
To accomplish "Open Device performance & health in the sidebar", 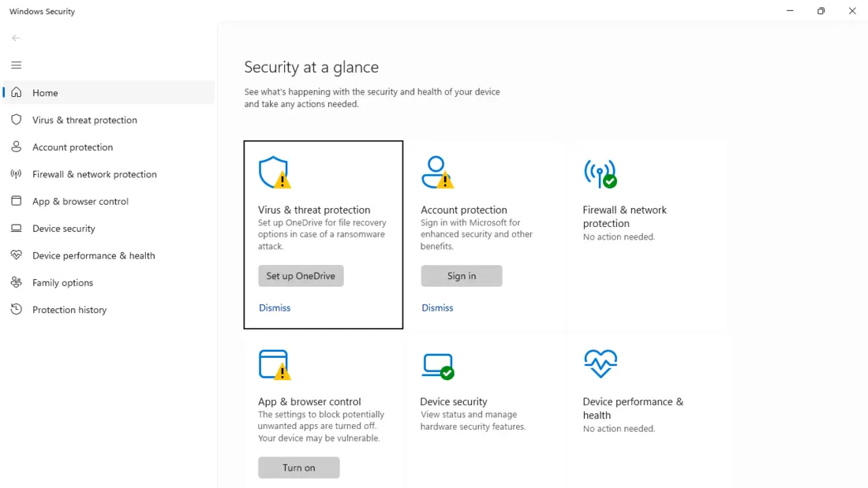I will (109, 255).
